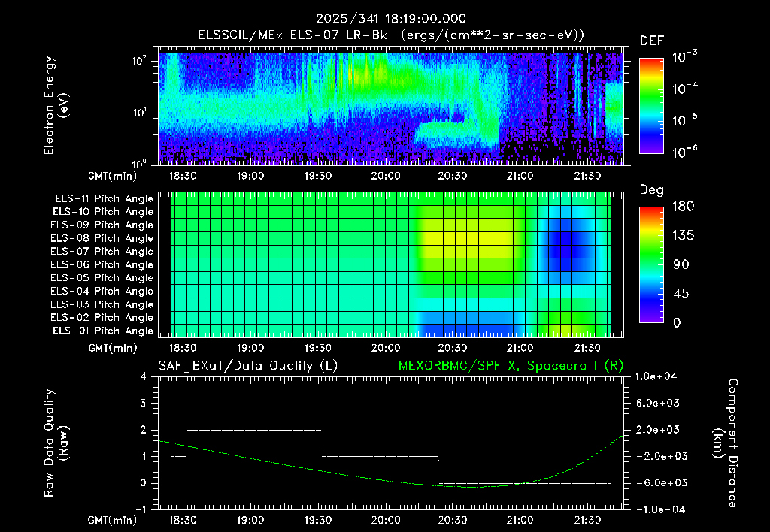This screenshot has width=770, height=532.
Task: Click the 20:30 tick label under the pitch angle panel
Action: [x=452, y=348]
